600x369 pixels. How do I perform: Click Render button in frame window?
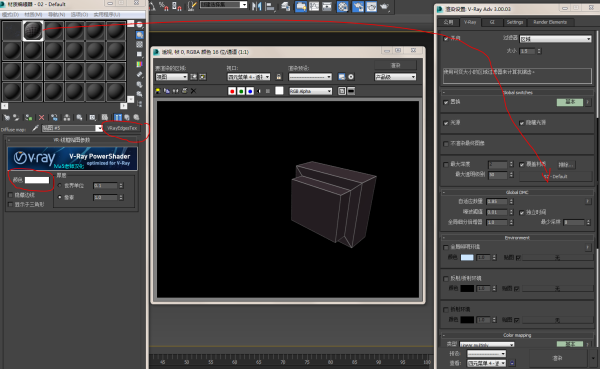[395, 65]
